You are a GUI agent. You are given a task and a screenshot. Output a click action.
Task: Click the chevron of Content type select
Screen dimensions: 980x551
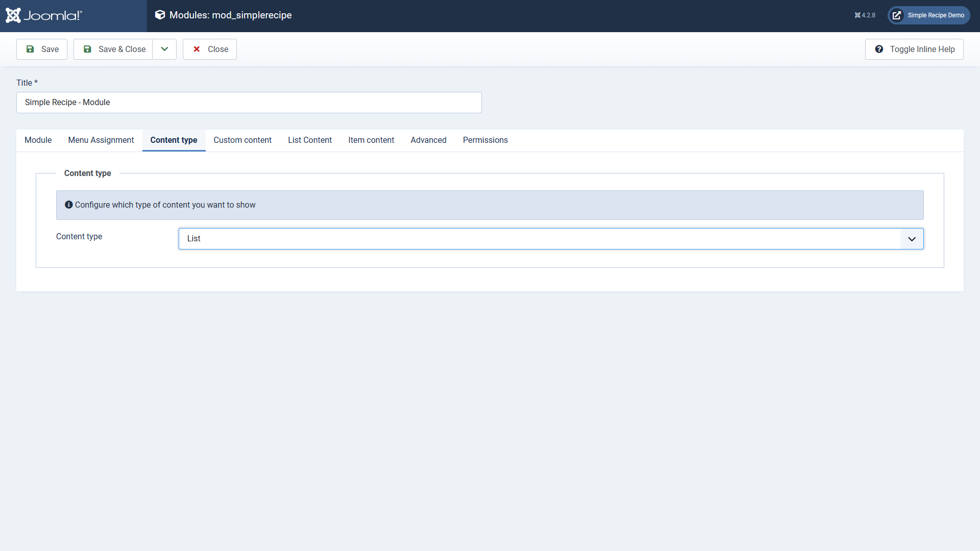pyautogui.click(x=912, y=239)
